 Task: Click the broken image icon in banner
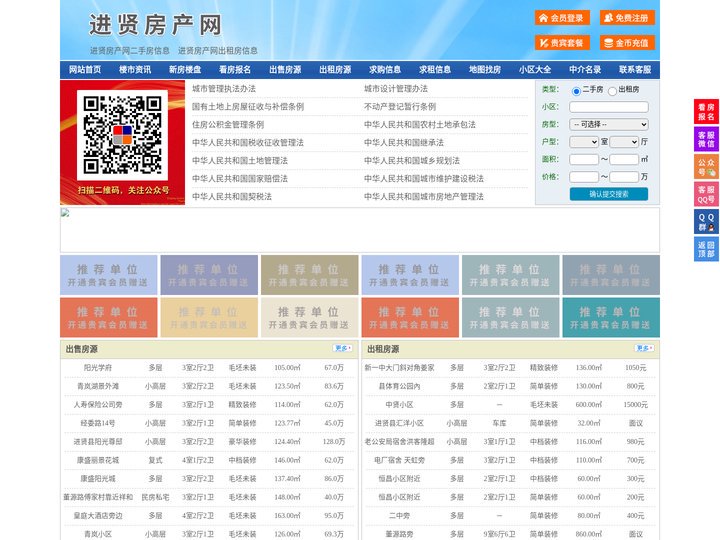click(x=65, y=213)
